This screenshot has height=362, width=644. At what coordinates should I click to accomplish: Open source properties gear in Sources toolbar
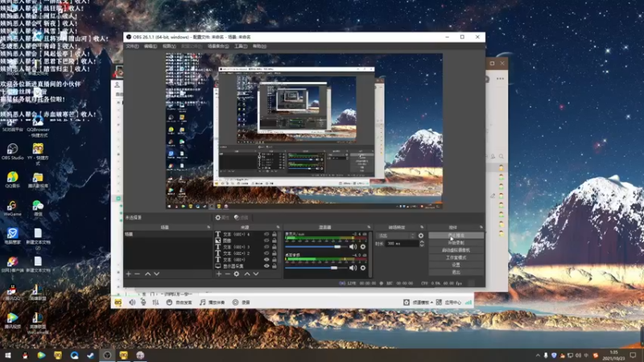[237, 274]
